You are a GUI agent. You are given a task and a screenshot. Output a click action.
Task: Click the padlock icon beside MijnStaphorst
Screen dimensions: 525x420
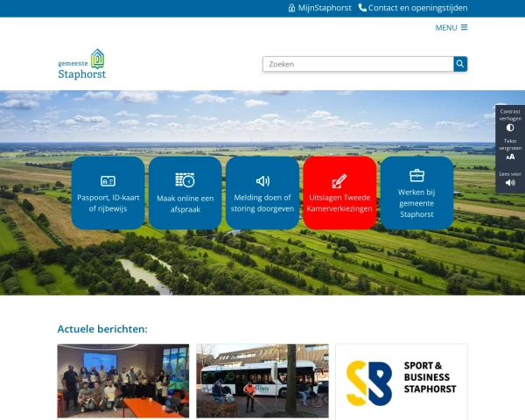point(291,8)
